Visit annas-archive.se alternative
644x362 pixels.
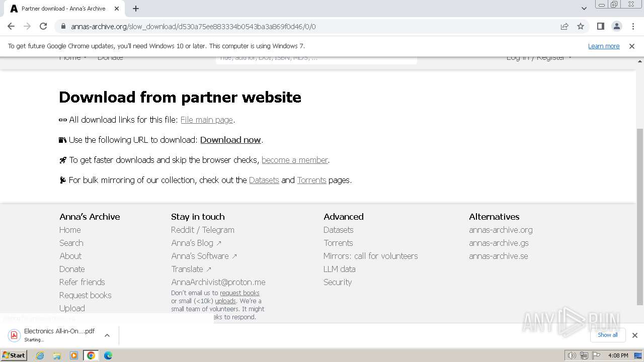coord(499,256)
